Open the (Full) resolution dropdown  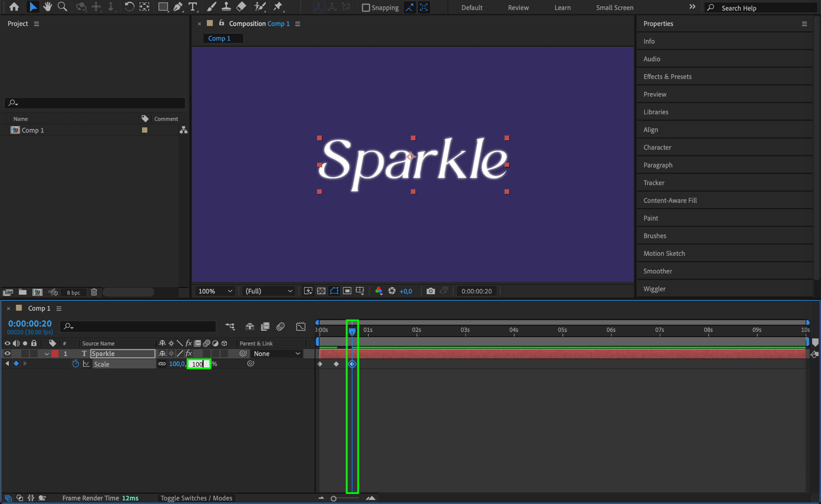269,291
